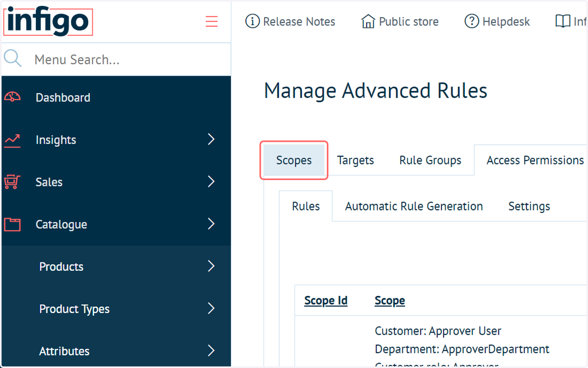Open Release Notes link
The image size is (588, 368).
click(x=299, y=22)
